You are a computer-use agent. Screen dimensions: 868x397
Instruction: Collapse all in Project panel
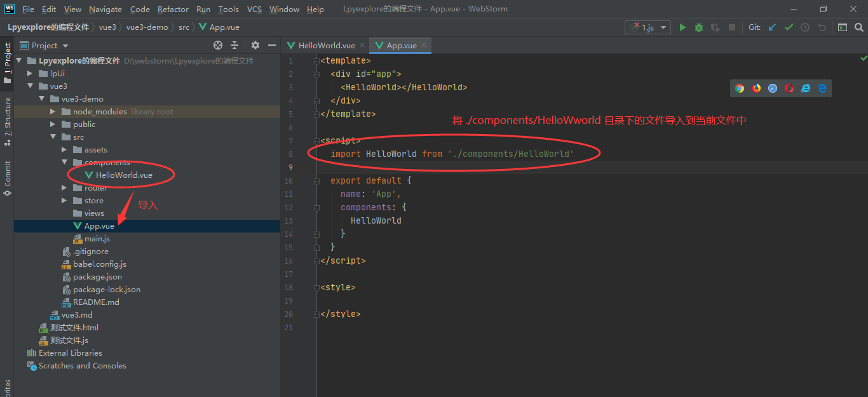coord(234,45)
